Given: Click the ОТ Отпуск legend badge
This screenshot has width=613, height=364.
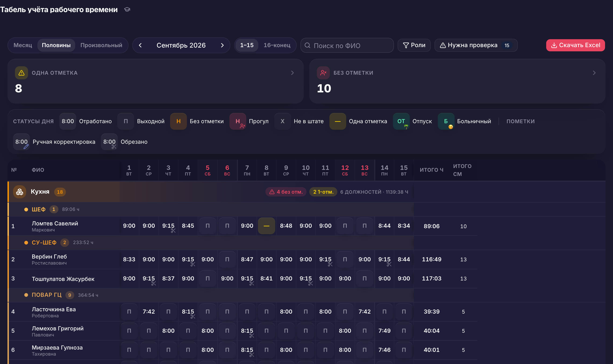Looking at the screenshot, I should [x=401, y=121].
